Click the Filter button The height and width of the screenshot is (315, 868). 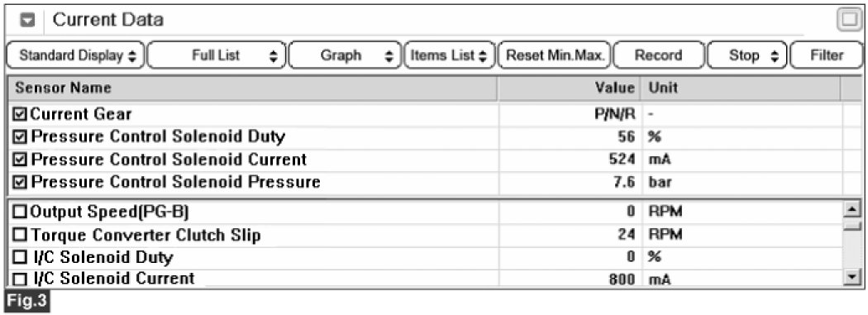pyautogui.click(x=827, y=55)
